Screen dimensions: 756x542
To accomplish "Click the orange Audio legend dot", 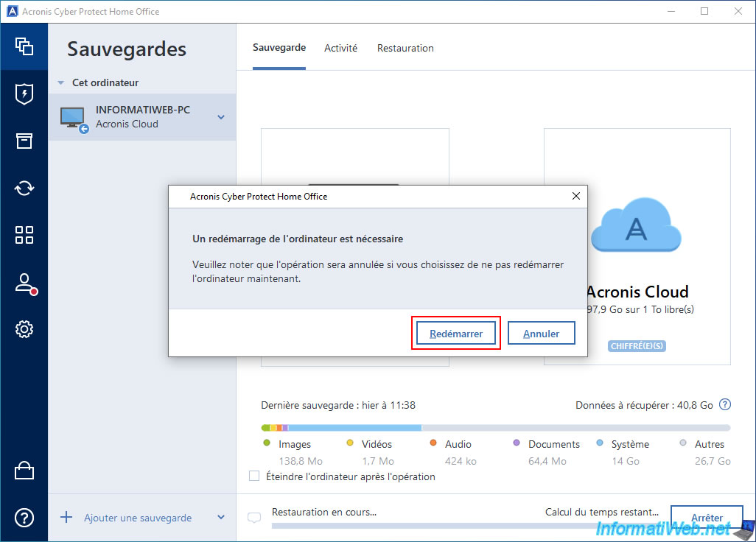I will [433, 443].
